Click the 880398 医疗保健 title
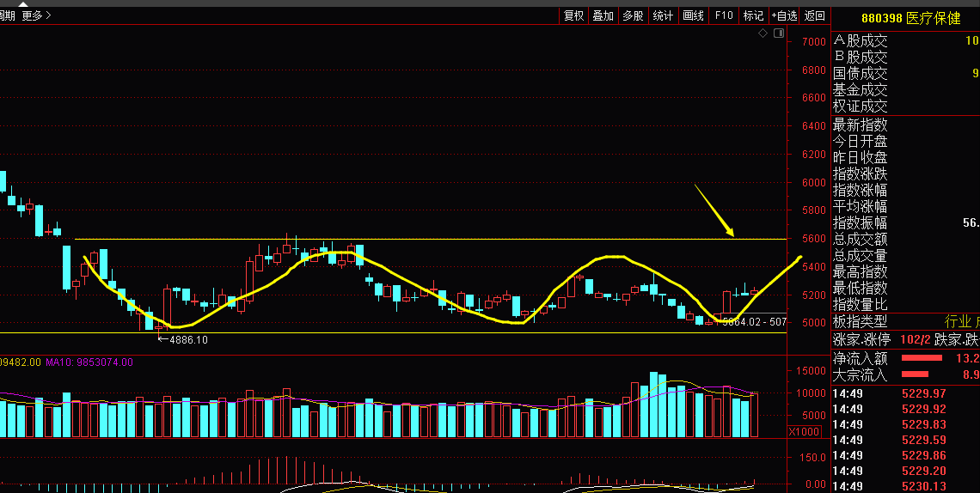The width and height of the screenshot is (980, 493). coord(910,19)
